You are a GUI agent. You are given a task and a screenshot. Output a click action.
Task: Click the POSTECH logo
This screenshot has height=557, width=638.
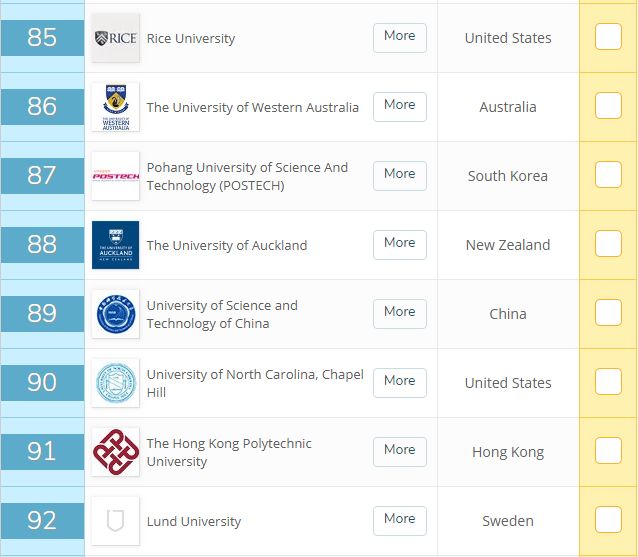pyautogui.click(x=115, y=176)
